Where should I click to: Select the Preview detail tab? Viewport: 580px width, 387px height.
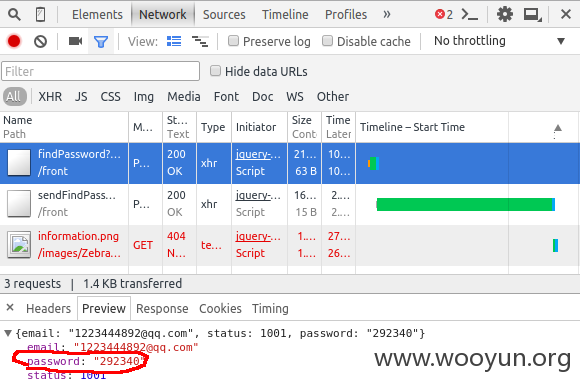[x=104, y=308]
